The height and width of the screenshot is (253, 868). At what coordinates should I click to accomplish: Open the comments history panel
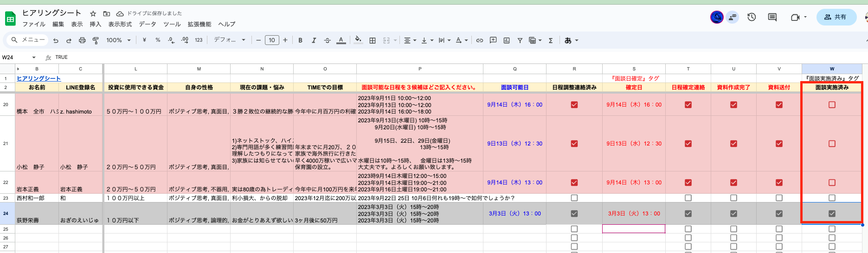click(772, 17)
